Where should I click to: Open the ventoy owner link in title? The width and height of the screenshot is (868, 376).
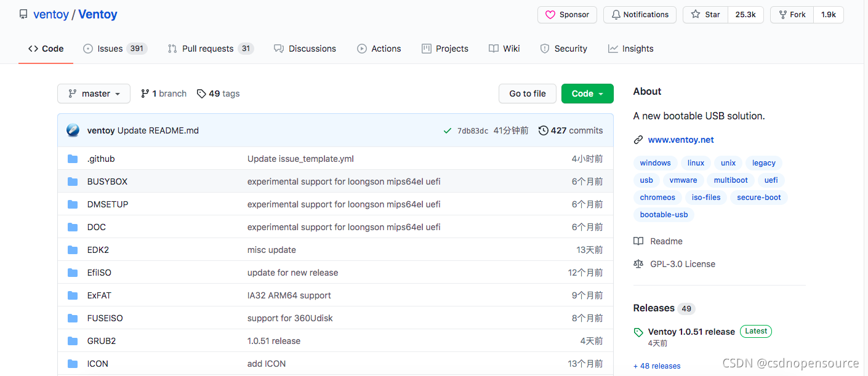(51, 14)
